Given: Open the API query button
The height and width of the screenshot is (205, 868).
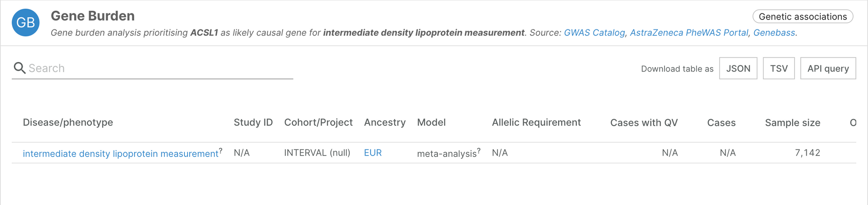Looking at the screenshot, I should tap(828, 68).
